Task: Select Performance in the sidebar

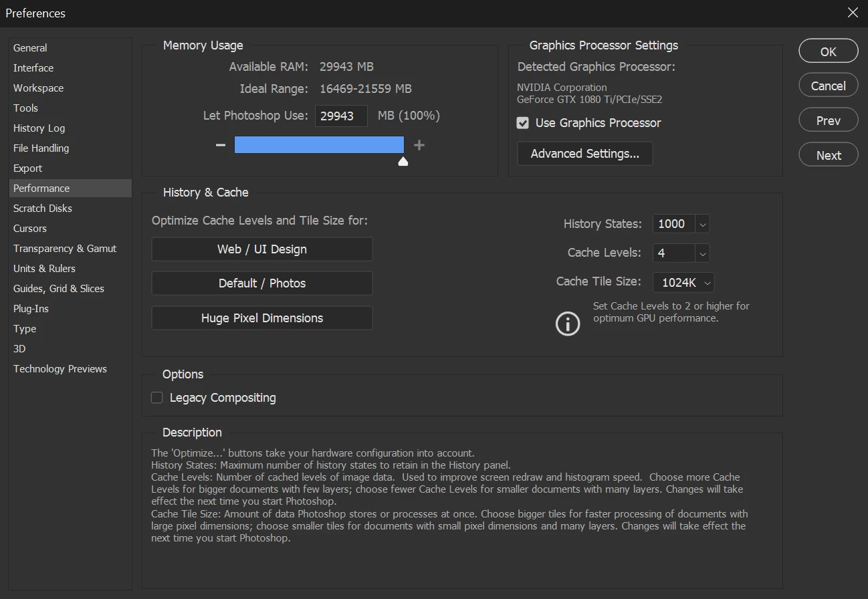Action: [x=70, y=189]
